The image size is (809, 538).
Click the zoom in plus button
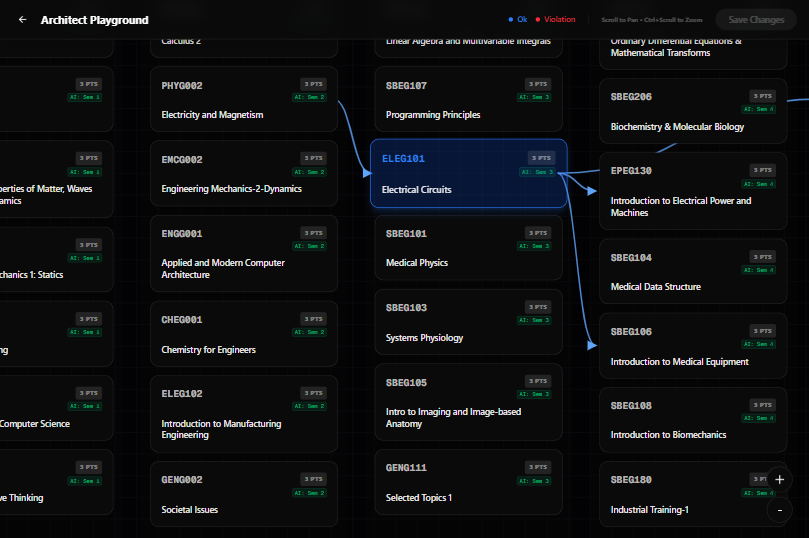point(780,480)
